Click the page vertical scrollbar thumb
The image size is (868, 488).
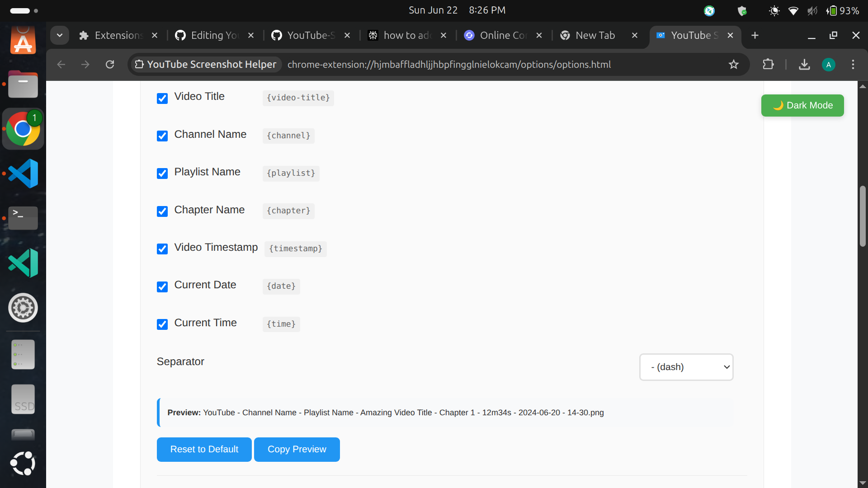pyautogui.click(x=863, y=216)
